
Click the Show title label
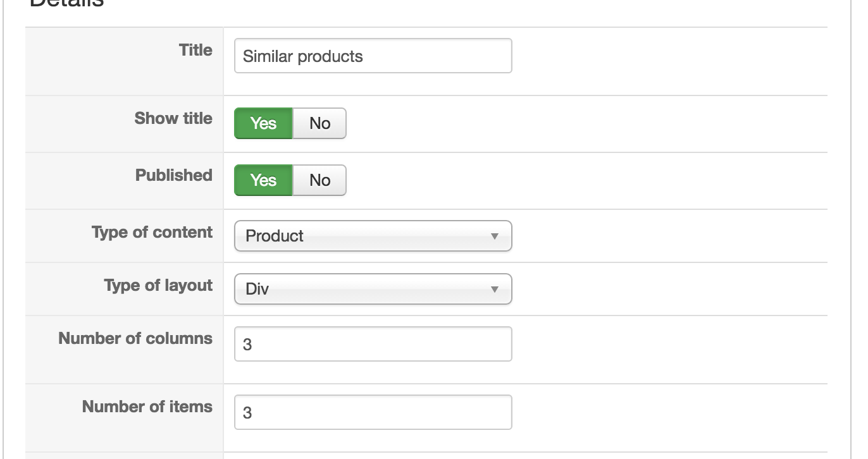click(173, 118)
